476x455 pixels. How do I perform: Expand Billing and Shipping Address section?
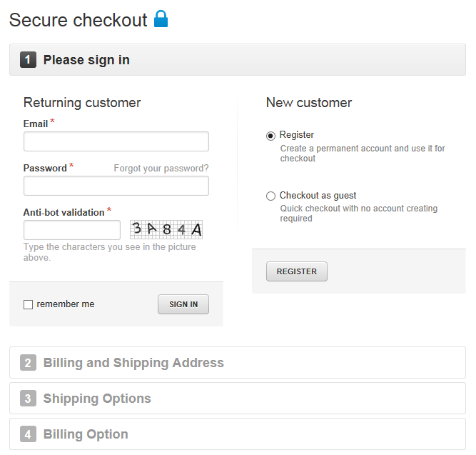pyautogui.click(x=133, y=363)
